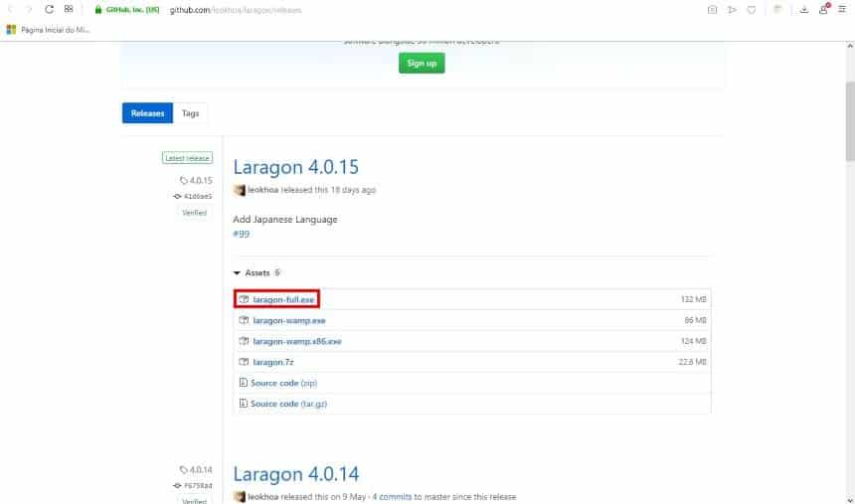The image size is (855, 504).
Task: Click the commit icon next to 41d0ae5
Action: tap(177, 197)
